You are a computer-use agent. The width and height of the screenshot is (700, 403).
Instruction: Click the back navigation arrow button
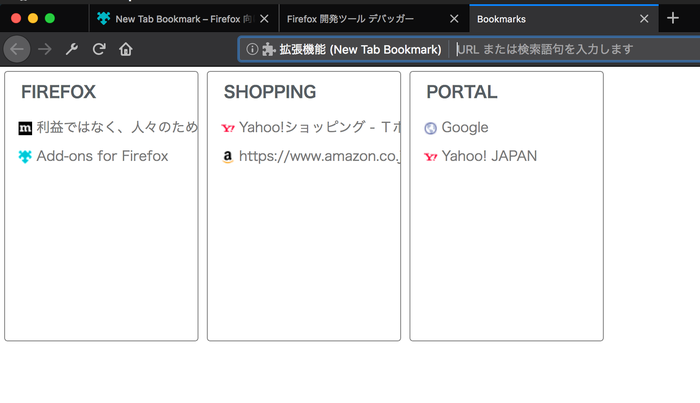[x=17, y=49]
